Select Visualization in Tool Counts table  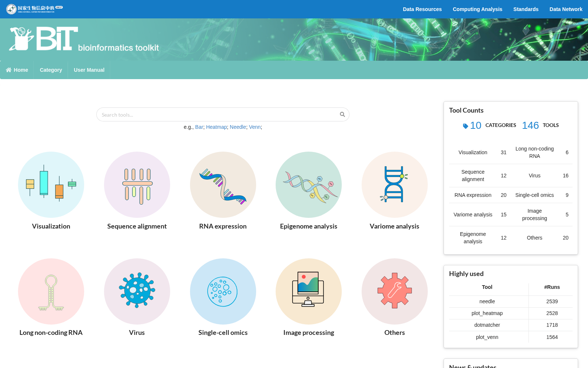473,152
